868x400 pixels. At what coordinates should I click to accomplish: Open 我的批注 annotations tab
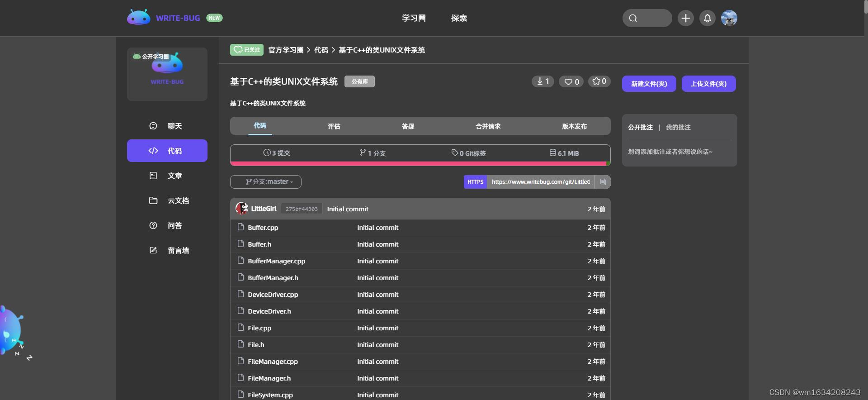point(678,127)
